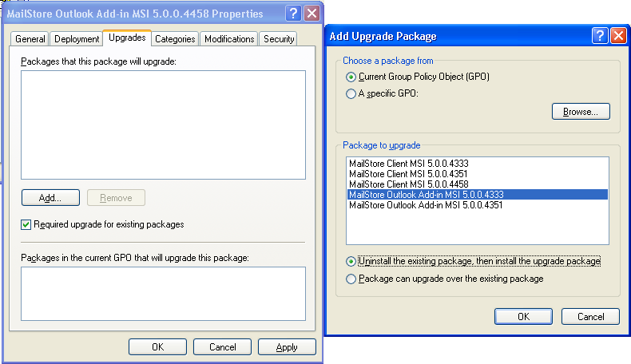Select Current Group Policy Object radio button

coord(351,77)
